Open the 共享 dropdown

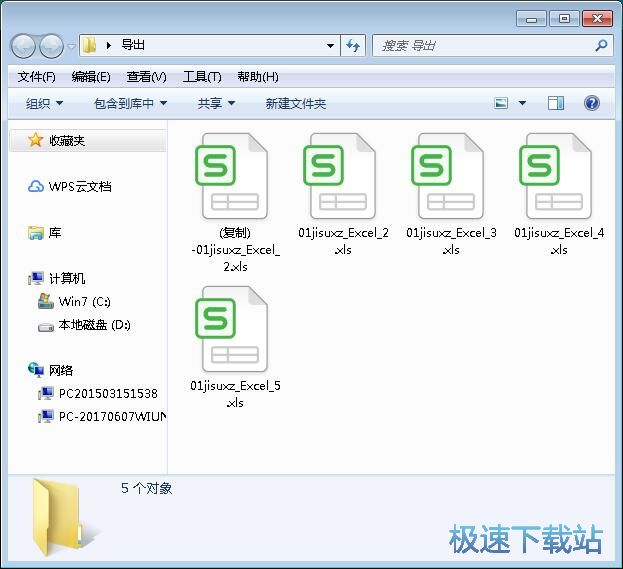[x=216, y=104]
